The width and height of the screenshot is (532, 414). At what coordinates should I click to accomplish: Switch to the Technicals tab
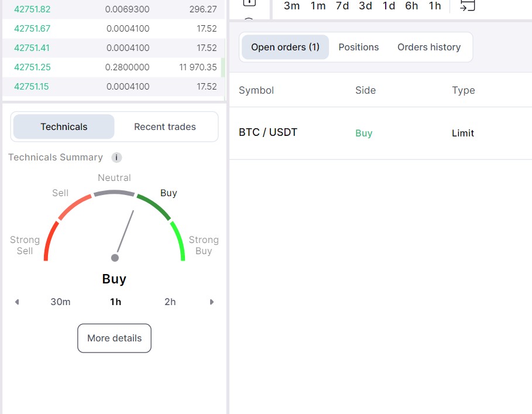64,126
